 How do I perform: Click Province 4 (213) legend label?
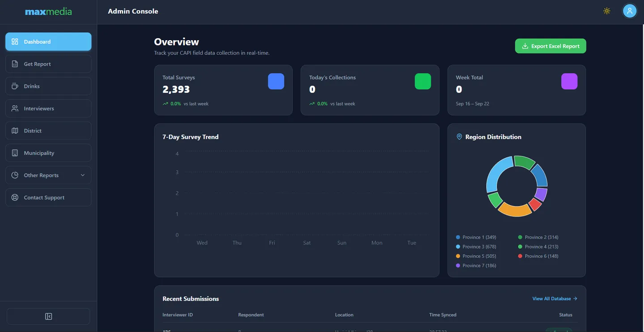(x=542, y=247)
